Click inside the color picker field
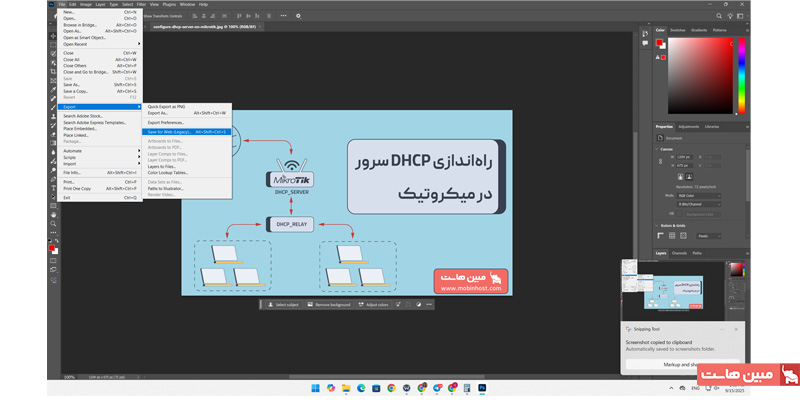 pyautogui.click(x=701, y=76)
